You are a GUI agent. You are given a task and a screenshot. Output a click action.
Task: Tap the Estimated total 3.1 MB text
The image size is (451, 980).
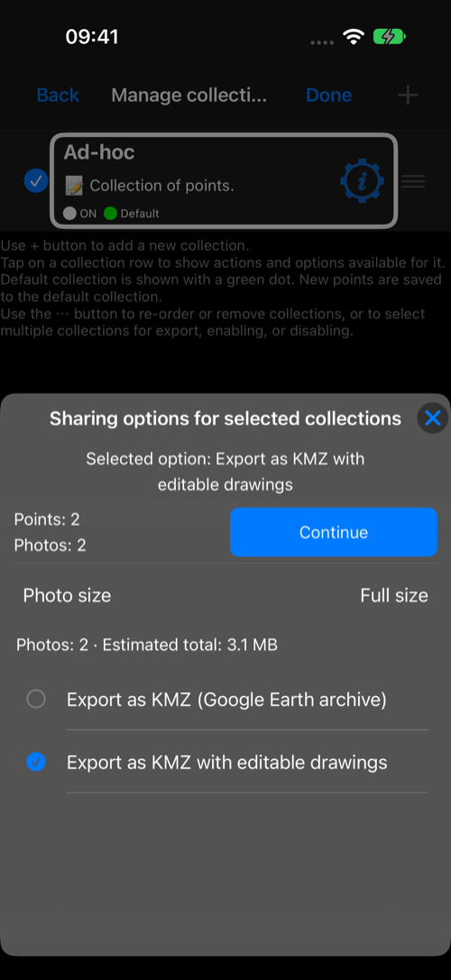click(190, 645)
